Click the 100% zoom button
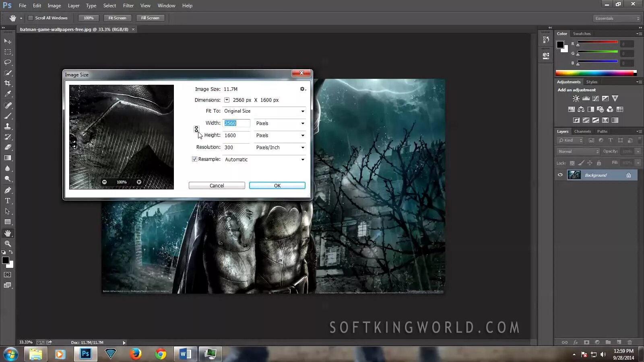 click(89, 18)
